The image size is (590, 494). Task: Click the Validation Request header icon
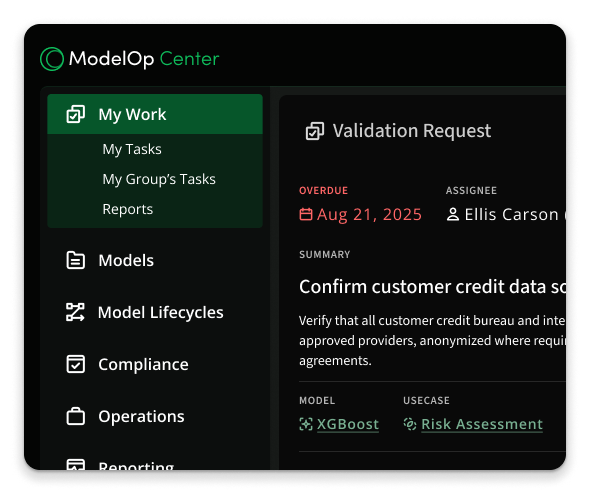click(315, 131)
